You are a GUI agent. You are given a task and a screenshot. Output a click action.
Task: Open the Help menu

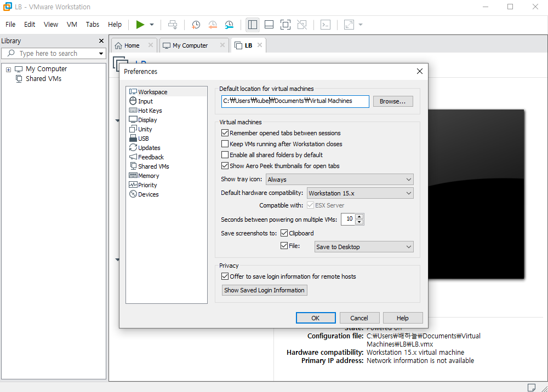click(x=115, y=25)
